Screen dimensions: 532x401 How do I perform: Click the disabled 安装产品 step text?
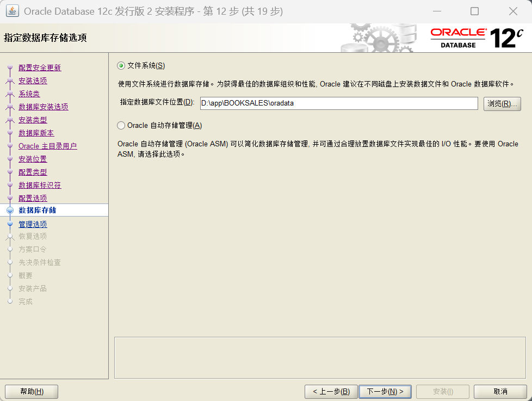33,288
